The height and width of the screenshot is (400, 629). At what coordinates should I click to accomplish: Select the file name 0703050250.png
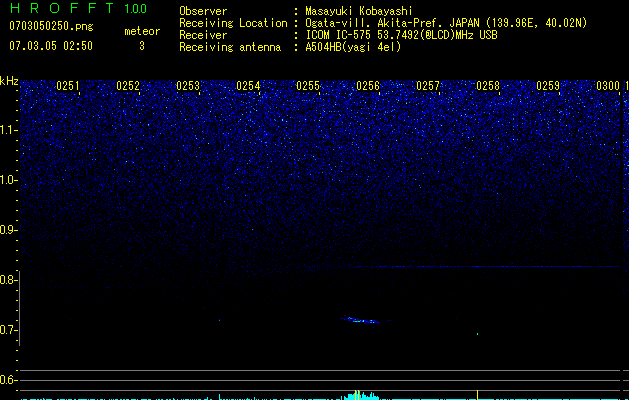51,26
